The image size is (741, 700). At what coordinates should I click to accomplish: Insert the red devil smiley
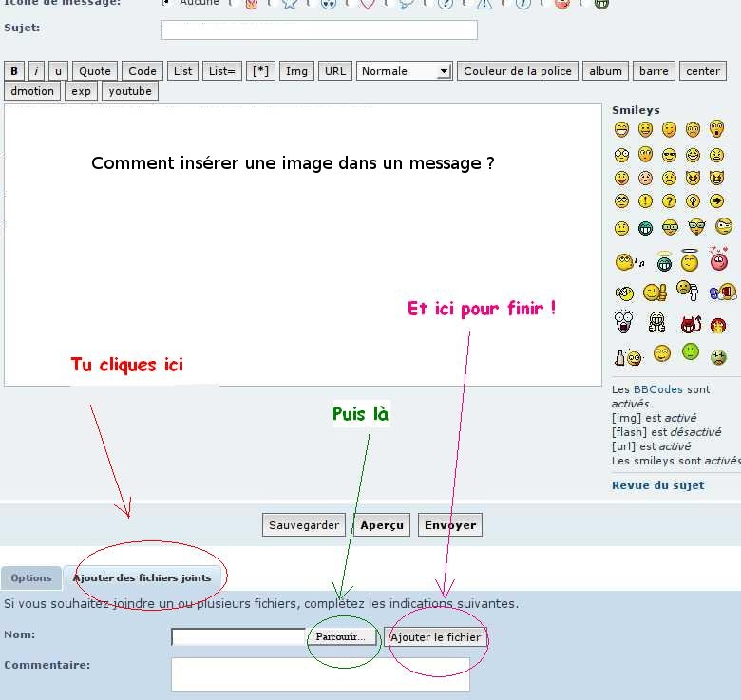(x=691, y=324)
